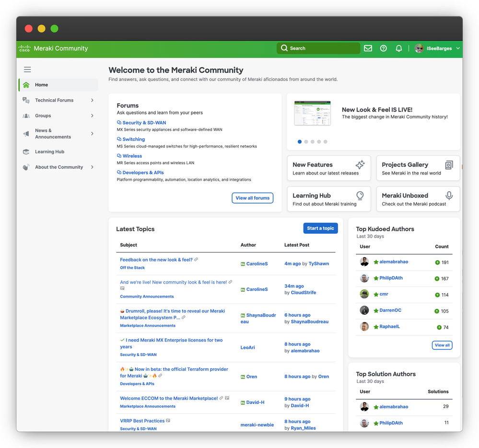This screenshot has width=479, height=448.
Task: Open TyShawn's profile link
Action: pyautogui.click(x=319, y=264)
